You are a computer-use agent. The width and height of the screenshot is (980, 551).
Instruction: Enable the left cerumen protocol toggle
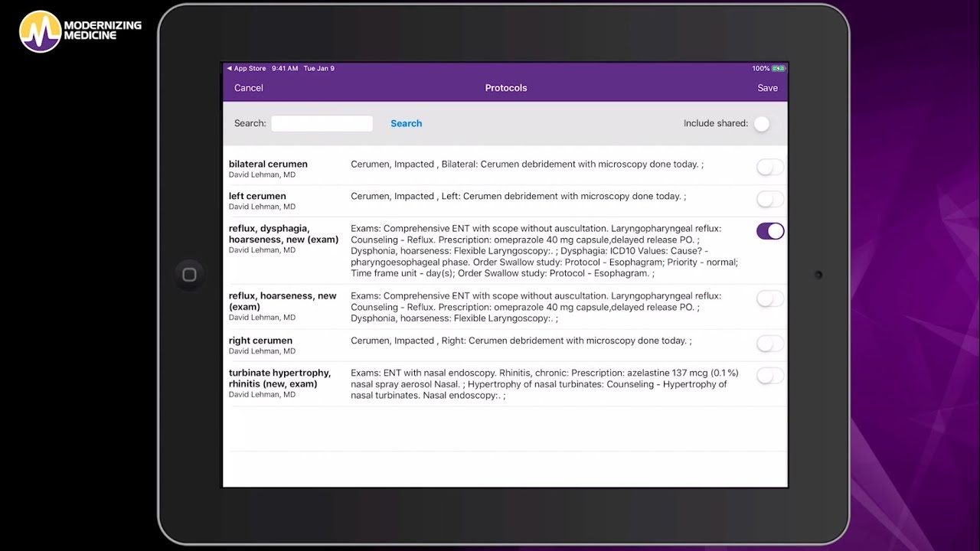click(x=770, y=200)
